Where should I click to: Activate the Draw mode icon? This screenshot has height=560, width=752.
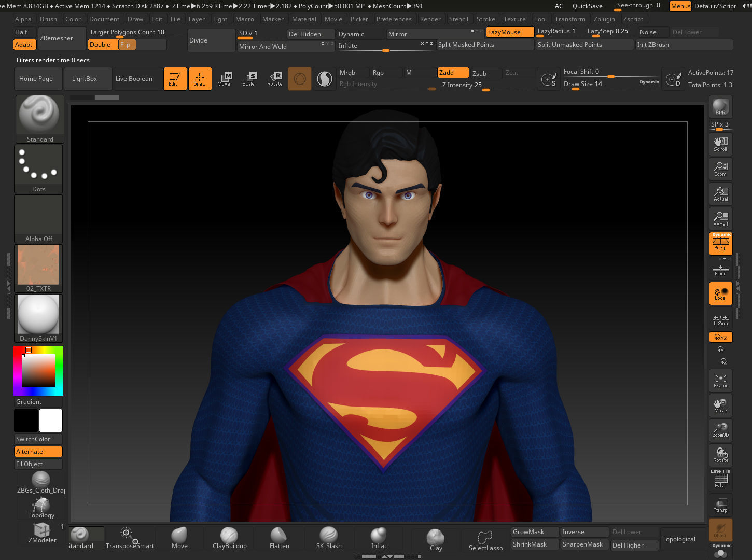[x=200, y=79]
